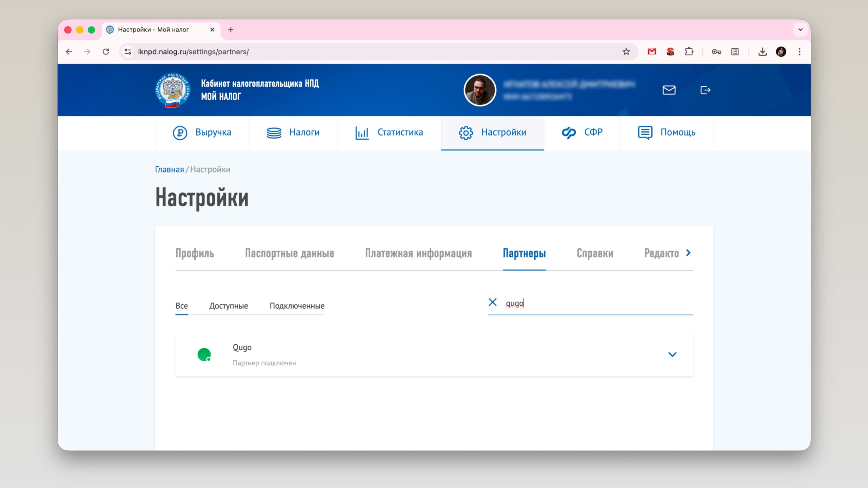The height and width of the screenshot is (488, 868).
Task: Open the Помощь navigation item
Action: point(666,133)
